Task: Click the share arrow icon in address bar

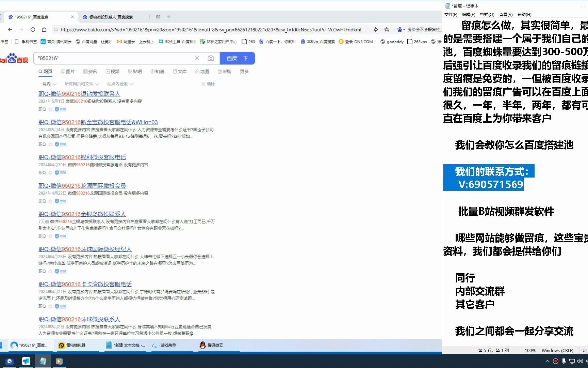Action: tap(376, 30)
